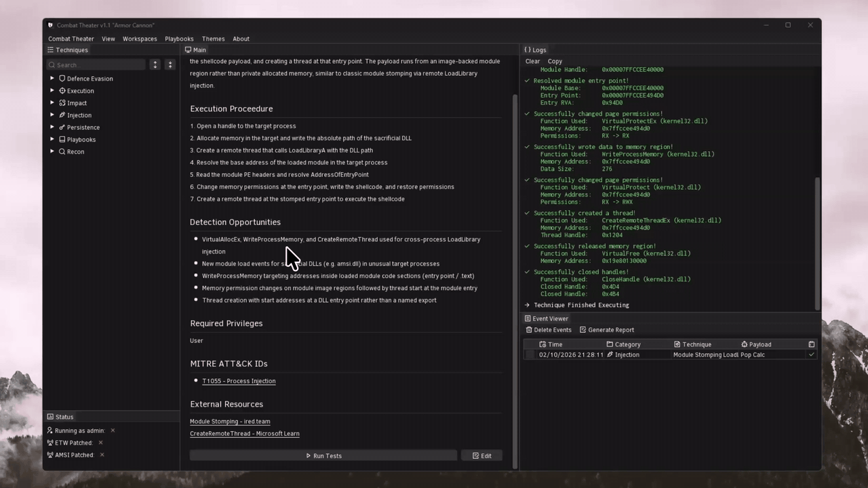868x488 pixels.
Task: Click the Payload column bug icon
Action: coord(744,344)
